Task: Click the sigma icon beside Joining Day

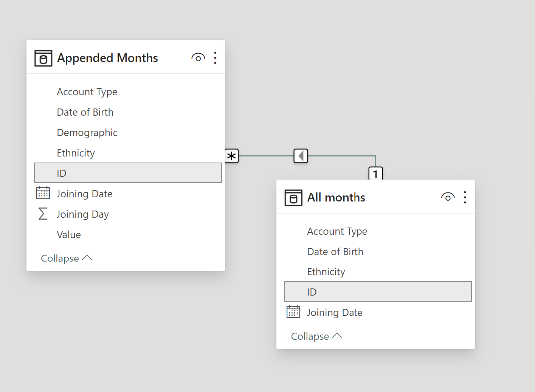Action: pos(43,214)
